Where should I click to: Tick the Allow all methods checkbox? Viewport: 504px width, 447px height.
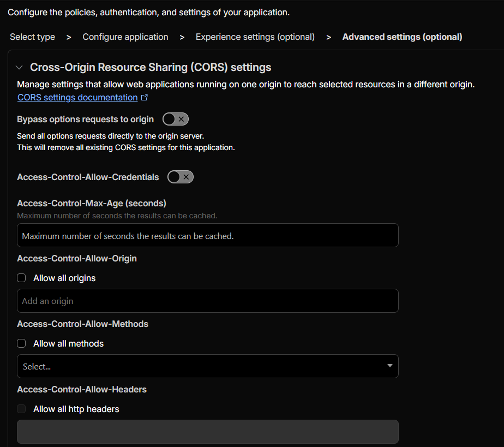click(21, 343)
